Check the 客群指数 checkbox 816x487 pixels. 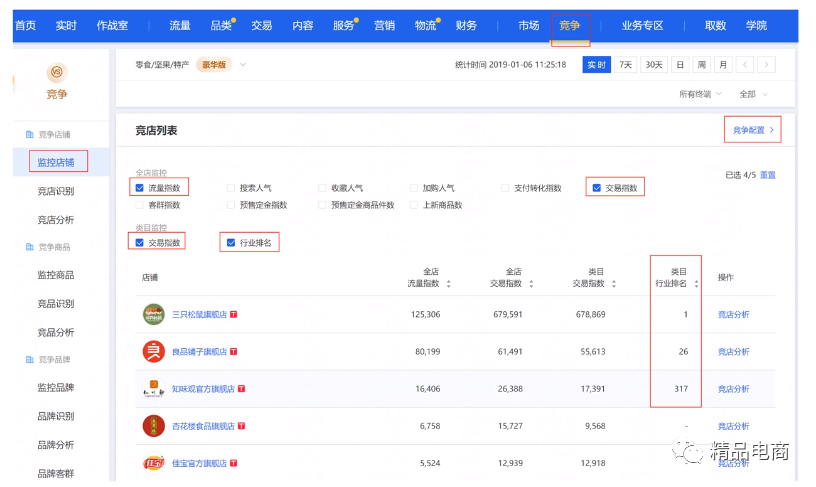coord(139,205)
